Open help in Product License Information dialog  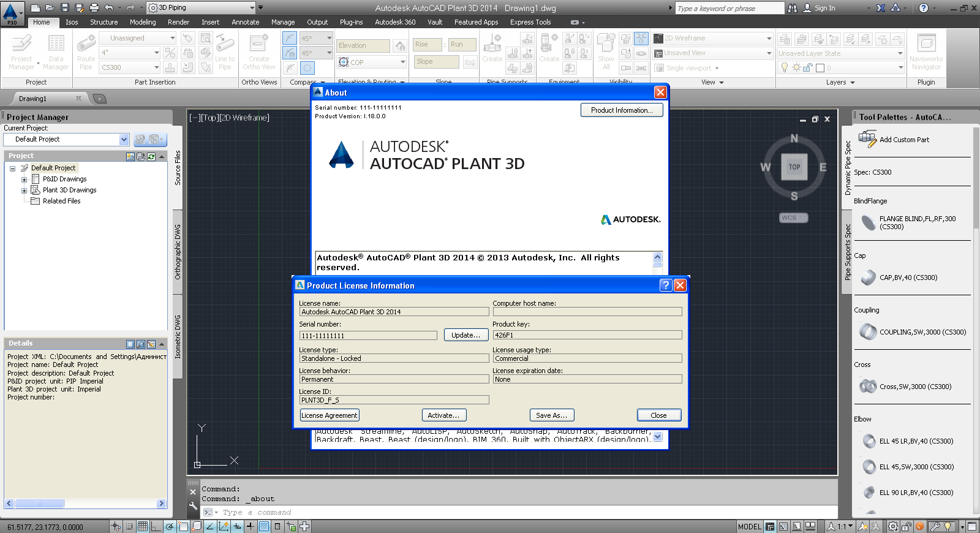coord(666,285)
